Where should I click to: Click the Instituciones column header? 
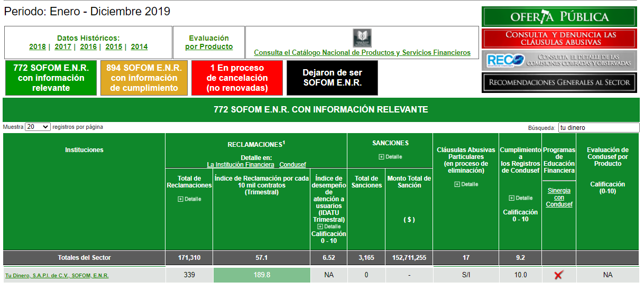tap(84, 150)
